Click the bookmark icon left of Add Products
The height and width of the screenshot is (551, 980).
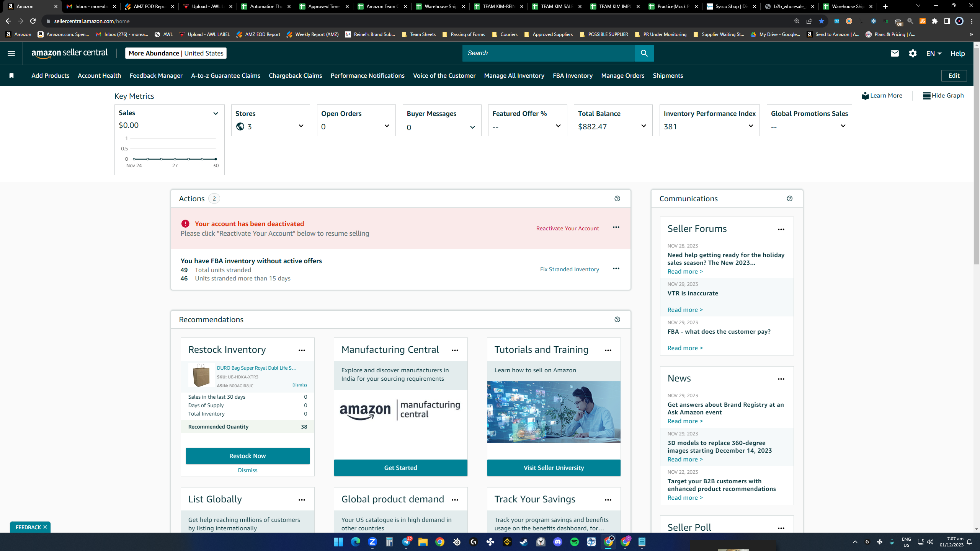click(x=11, y=75)
